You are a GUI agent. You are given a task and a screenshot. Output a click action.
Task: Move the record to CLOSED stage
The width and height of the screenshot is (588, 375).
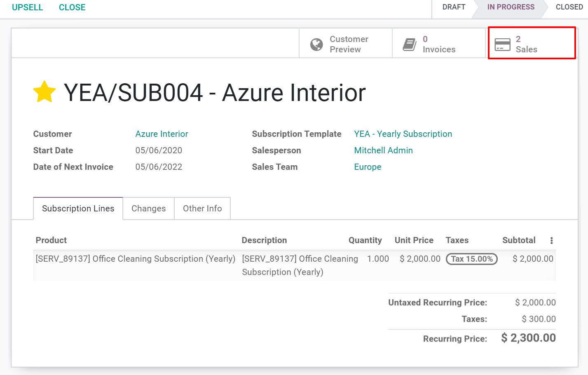pos(569,7)
